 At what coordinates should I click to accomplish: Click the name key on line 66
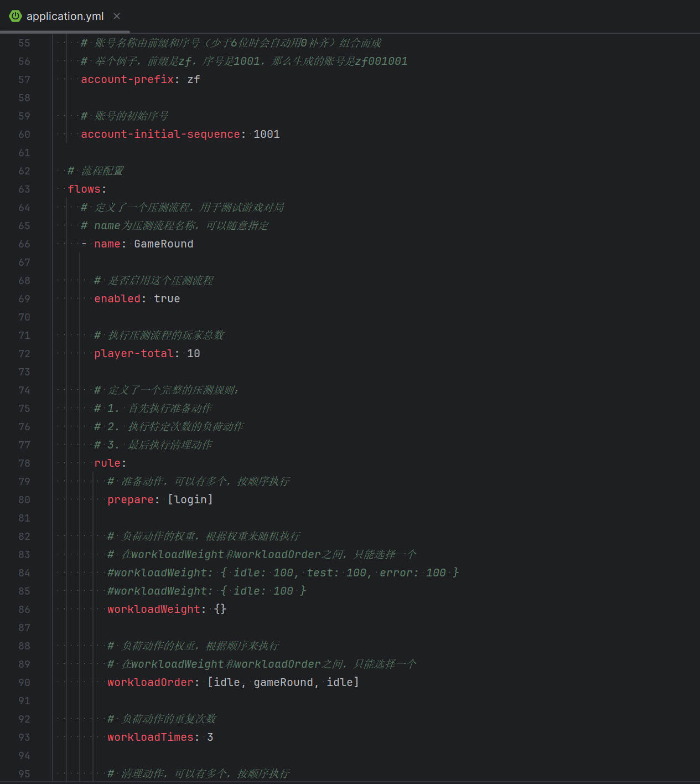coord(107,244)
